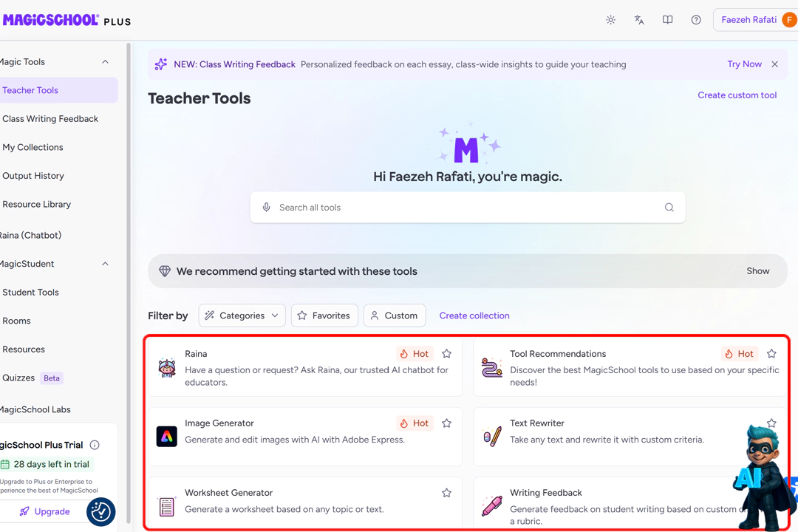Click the magnifier icon in search bar
798x532 pixels.
(669, 207)
